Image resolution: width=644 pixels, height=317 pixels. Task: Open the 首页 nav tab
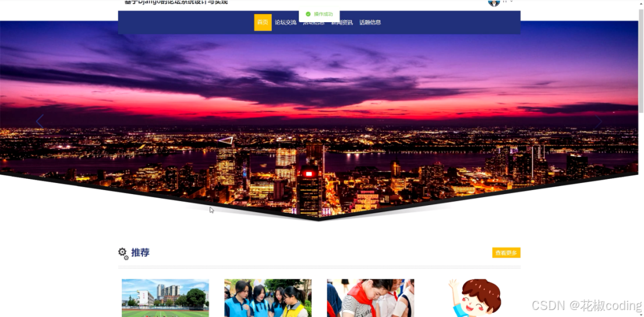(263, 23)
